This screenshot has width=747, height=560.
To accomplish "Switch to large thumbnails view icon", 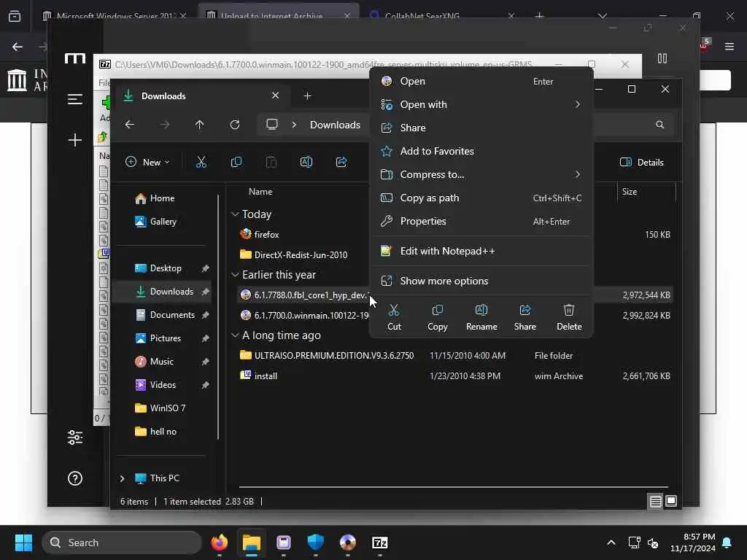I will click(671, 502).
